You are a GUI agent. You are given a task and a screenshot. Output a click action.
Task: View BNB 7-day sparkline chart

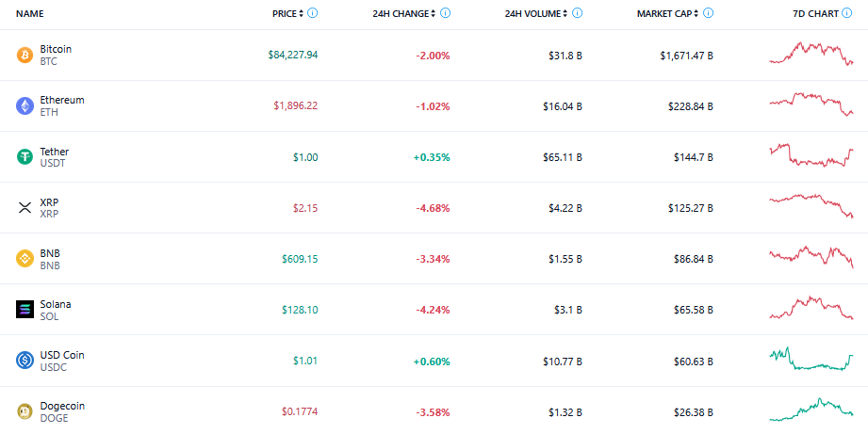811,257
